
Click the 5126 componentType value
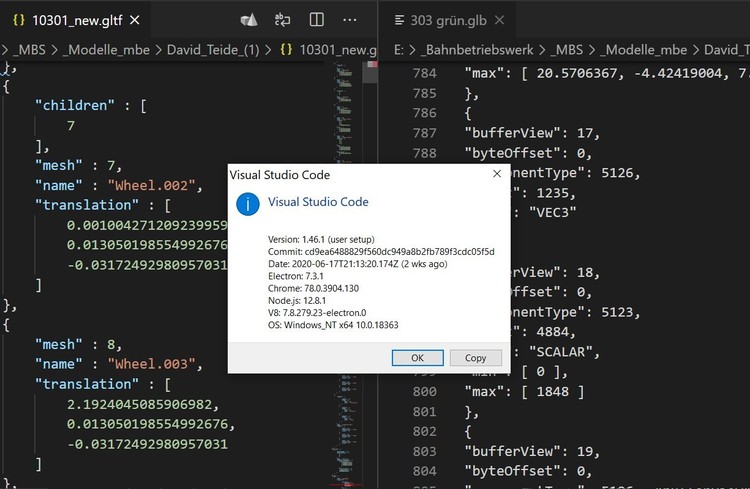click(617, 173)
